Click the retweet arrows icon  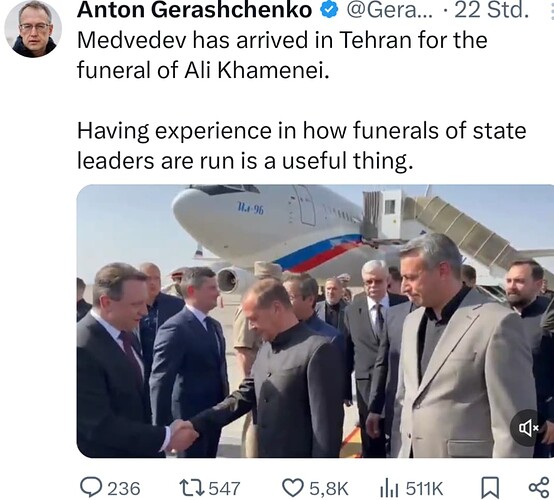tap(192, 488)
